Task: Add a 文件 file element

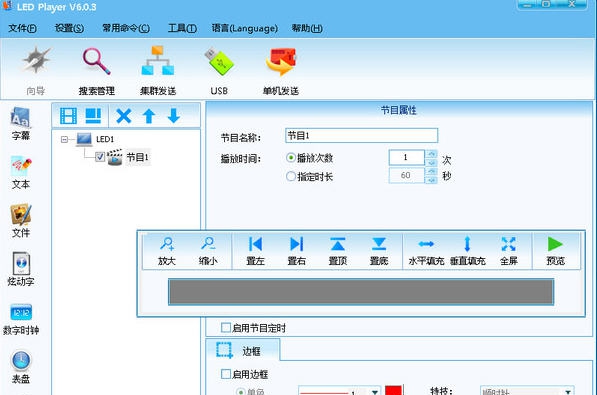Action: coord(21,221)
